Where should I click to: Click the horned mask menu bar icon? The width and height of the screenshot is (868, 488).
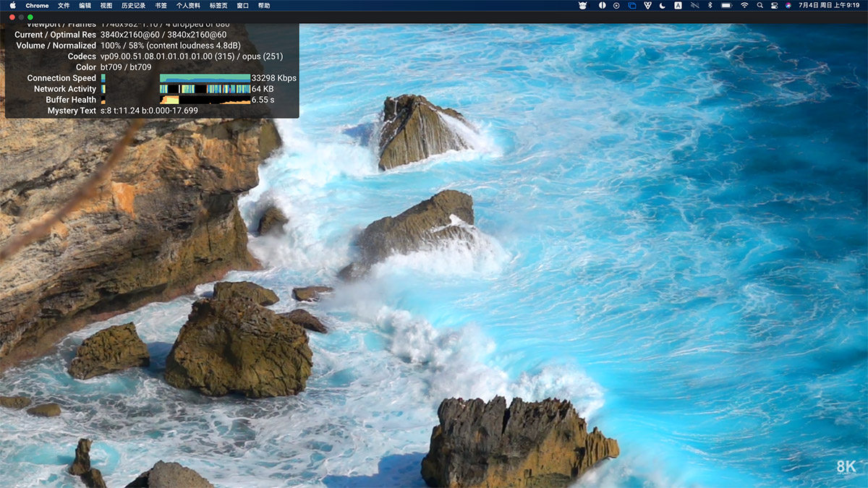pos(584,5)
